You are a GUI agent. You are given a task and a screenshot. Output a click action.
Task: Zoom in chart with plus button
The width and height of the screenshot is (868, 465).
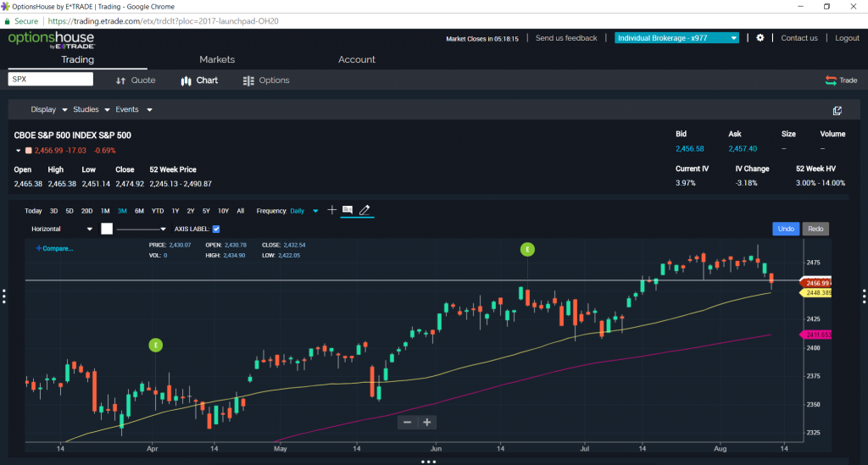click(427, 423)
